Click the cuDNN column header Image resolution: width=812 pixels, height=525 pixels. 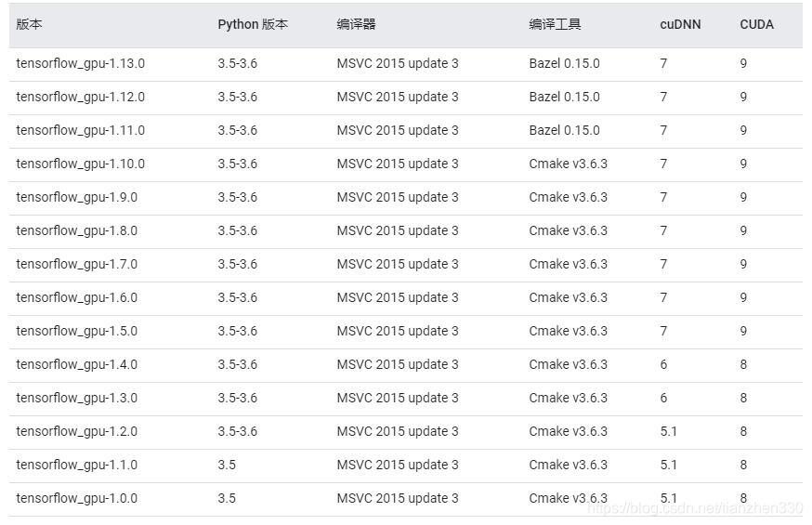pyautogui.click(x=680, y=24)
